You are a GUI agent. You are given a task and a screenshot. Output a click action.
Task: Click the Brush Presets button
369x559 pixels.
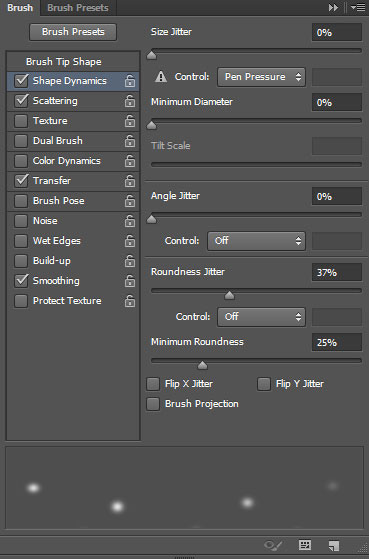[x=73, y=32]
